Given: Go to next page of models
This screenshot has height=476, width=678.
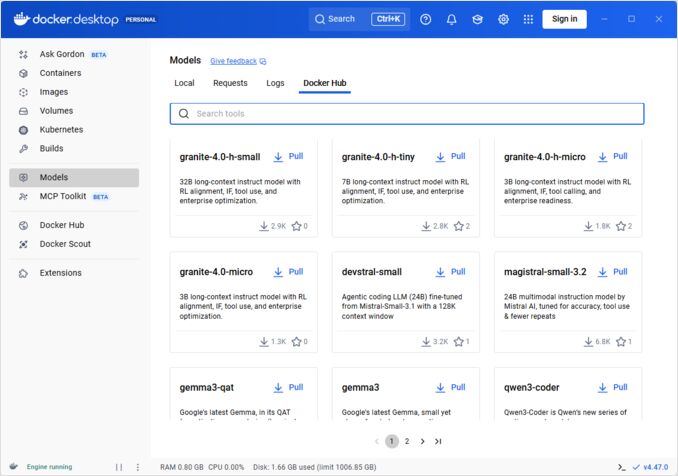Looking at the screenshot, I should (x=423, y=441).
